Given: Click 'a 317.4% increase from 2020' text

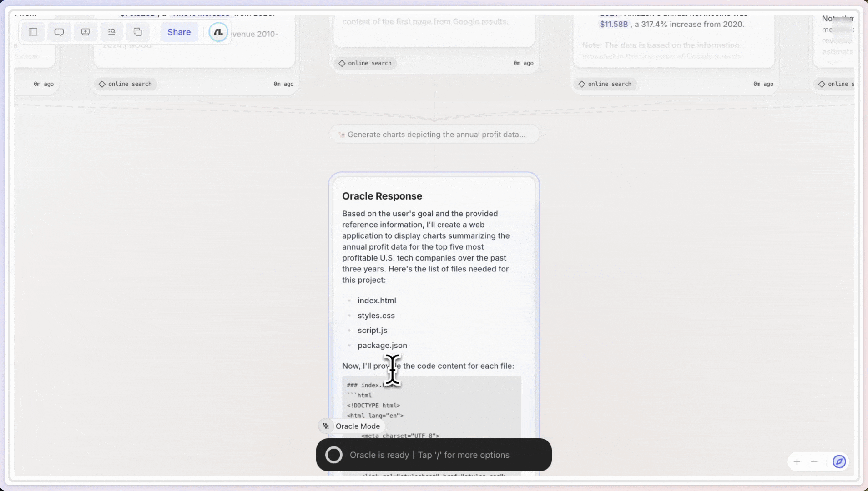Looking at the screenshot, I should (x=689, y=25).
